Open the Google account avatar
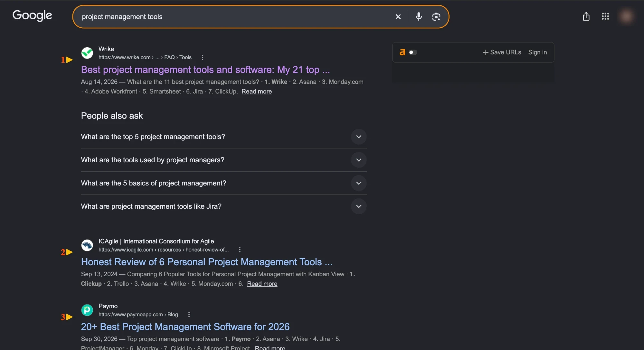This screenshot has width=644, height=350. [x=626, y=16]
